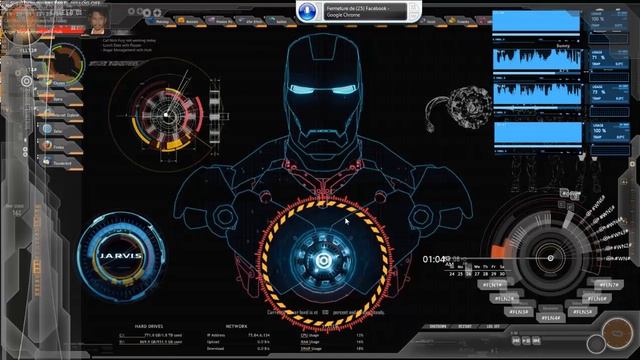Click the RAM Usage row

[332, 342]
